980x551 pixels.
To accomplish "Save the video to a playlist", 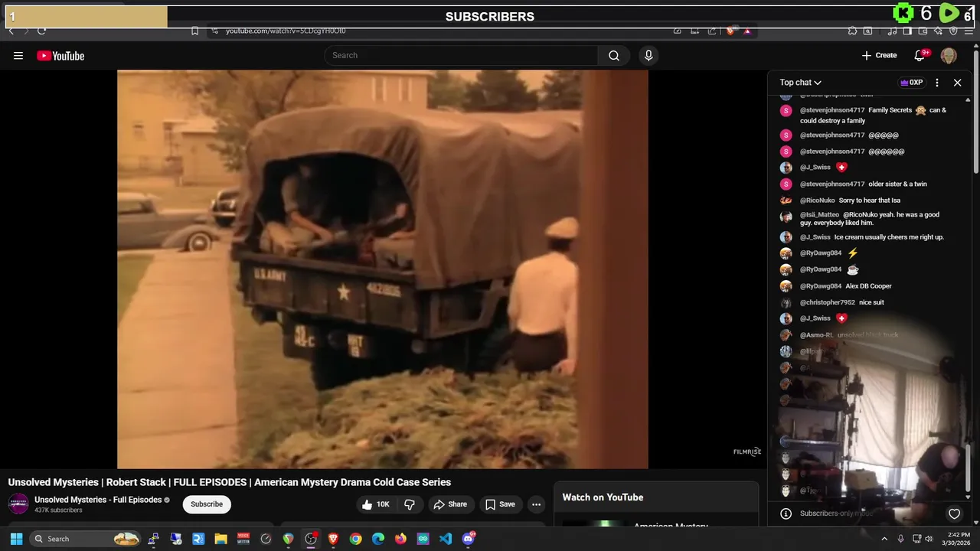I will pyautogui.click(x=500, y=504).
